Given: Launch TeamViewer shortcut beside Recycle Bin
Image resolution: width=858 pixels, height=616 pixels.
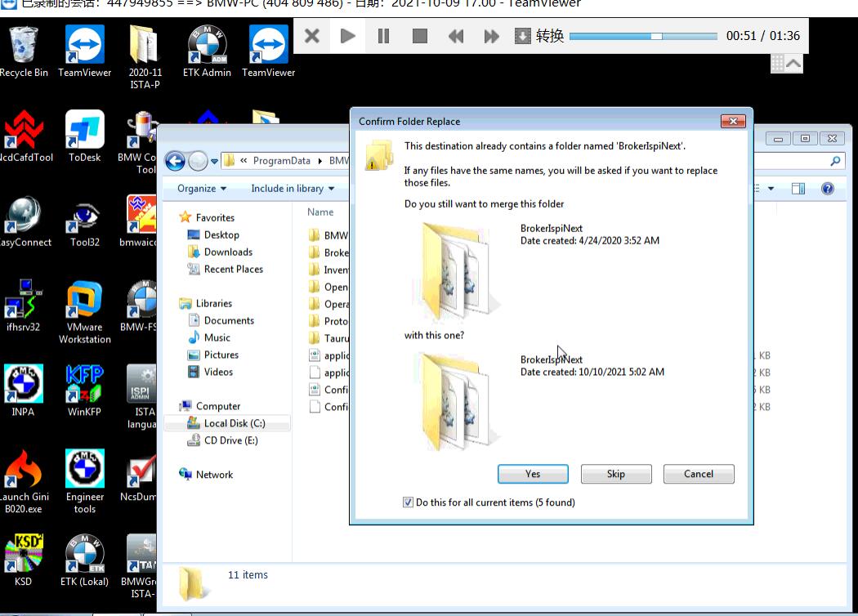Looking at the screenshot, I should point(84,51).
